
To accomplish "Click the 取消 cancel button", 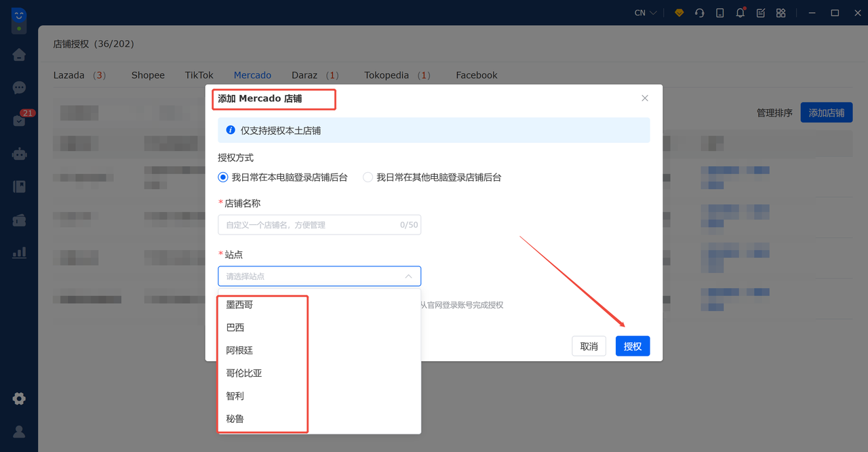I will coord(589,346).
